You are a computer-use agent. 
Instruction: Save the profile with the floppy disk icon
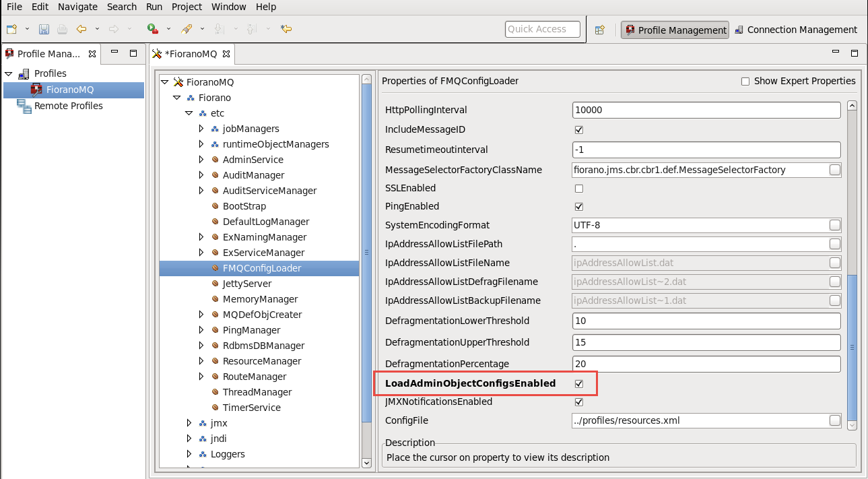[x=44, y=29]
